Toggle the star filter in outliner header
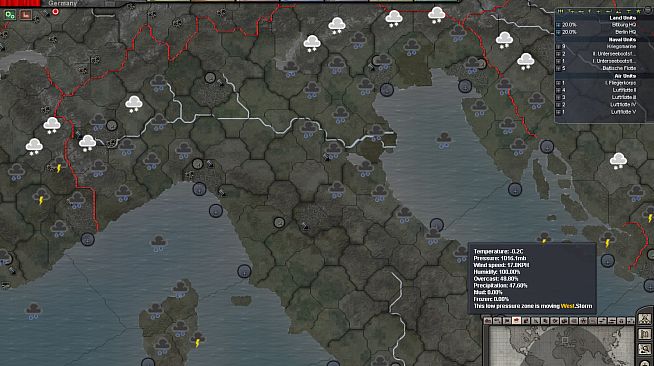The height and width of the screenshot is (366, 654). click(x=638, y=11)
